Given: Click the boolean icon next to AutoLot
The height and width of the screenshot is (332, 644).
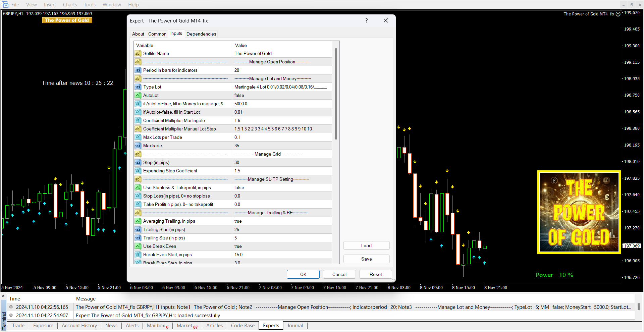Looking at the screenshot, I should pos(138,95).
